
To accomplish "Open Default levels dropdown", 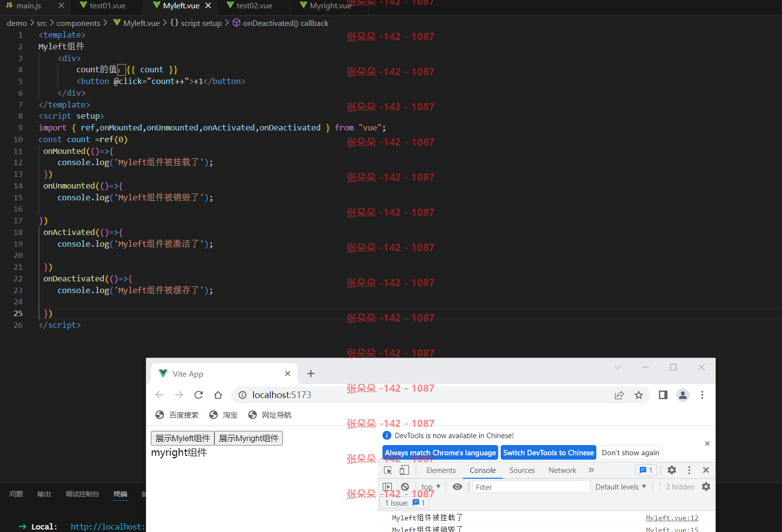I will 620,487.
